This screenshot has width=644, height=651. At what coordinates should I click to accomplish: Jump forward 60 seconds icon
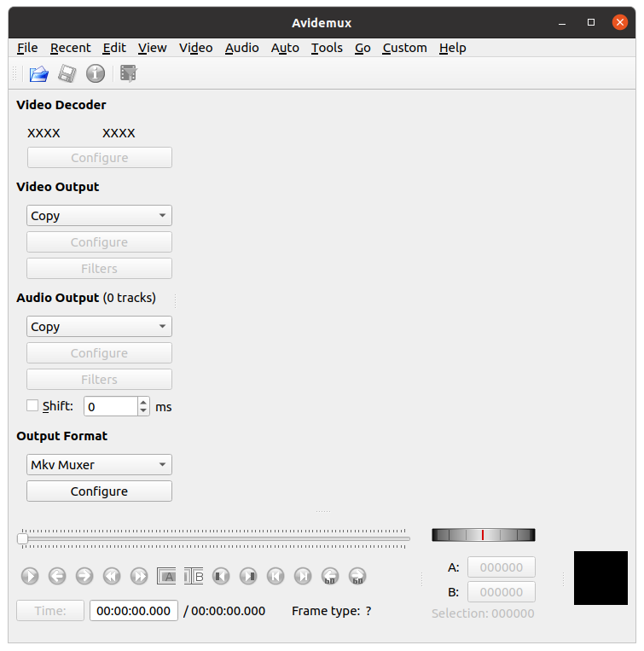pos(357,576)
